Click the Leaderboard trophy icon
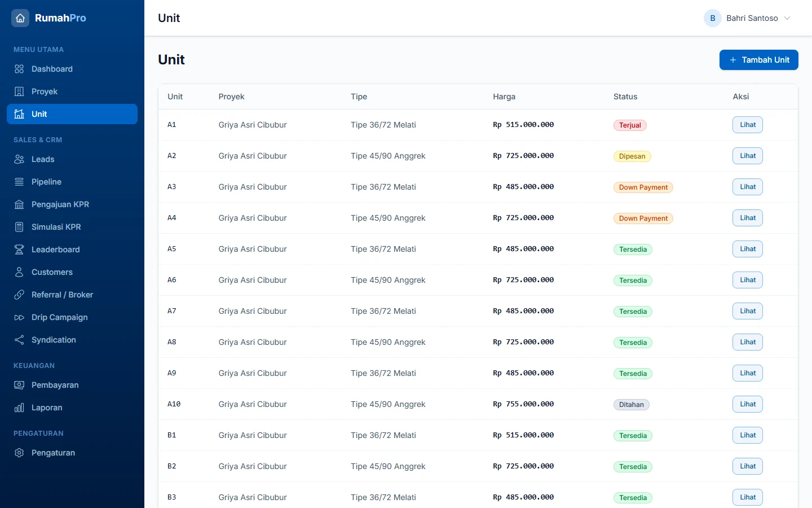This screenshot has height=508, width=812. coord(19,249)
